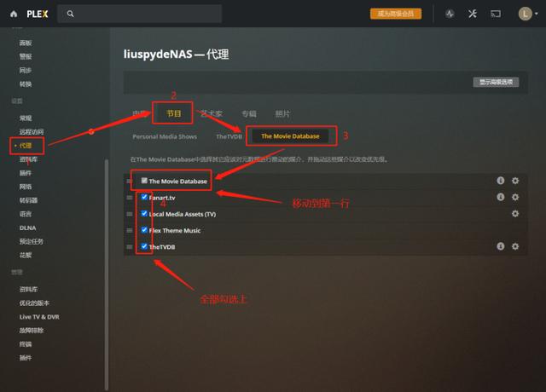This screenshot has height=392, width=546.
Task: Open 转码器 settings in sidebar
Action: [x=28, y=200]
